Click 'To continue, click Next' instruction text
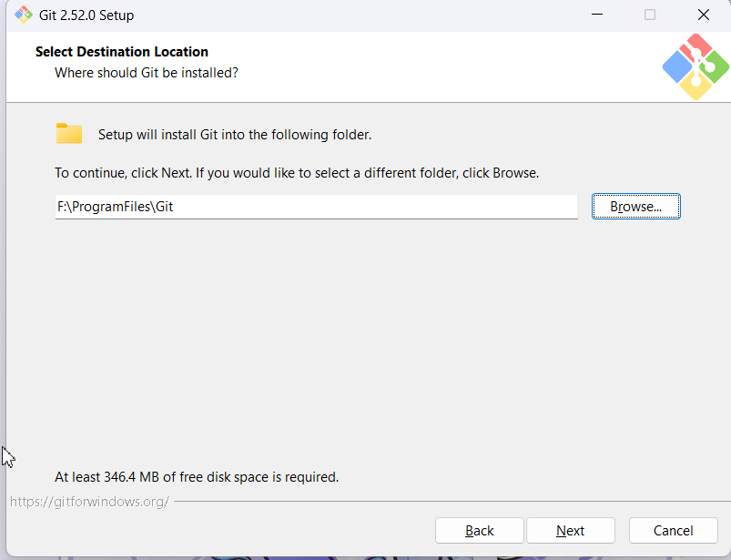The height and width of the screenshot is (560, 731). (x=297, y=173)
